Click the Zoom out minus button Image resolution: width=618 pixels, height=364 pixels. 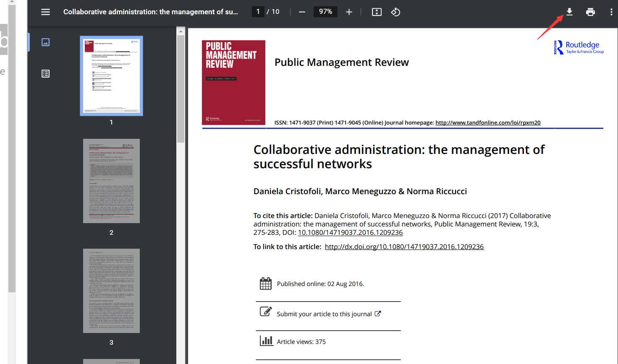pos(302,12)
